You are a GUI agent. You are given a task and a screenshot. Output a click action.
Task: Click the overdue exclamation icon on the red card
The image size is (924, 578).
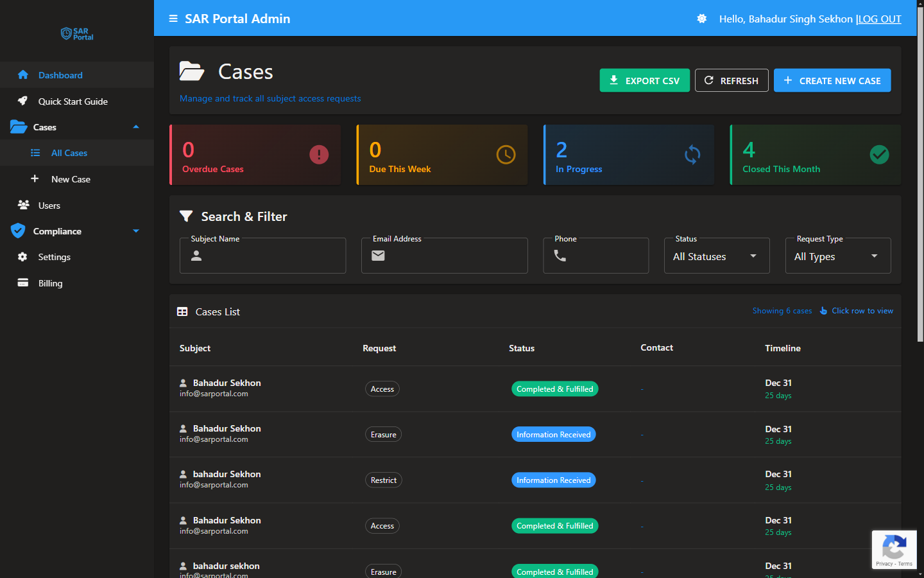(x=319, y=155)
